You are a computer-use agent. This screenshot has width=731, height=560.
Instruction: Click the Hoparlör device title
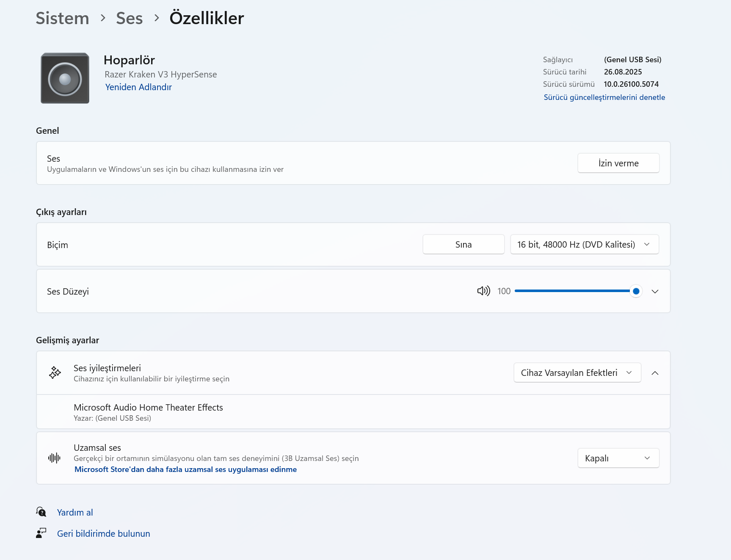[129, 60]
